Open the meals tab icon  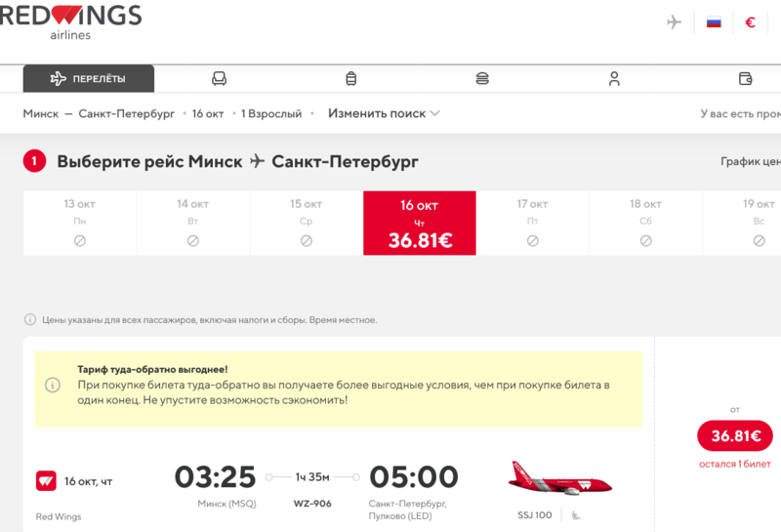tap(481, 79)
